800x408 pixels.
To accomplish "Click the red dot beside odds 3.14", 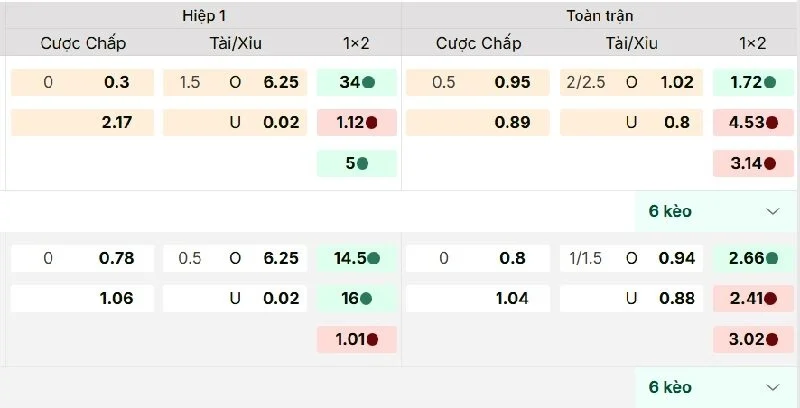I will coord(770,163).
